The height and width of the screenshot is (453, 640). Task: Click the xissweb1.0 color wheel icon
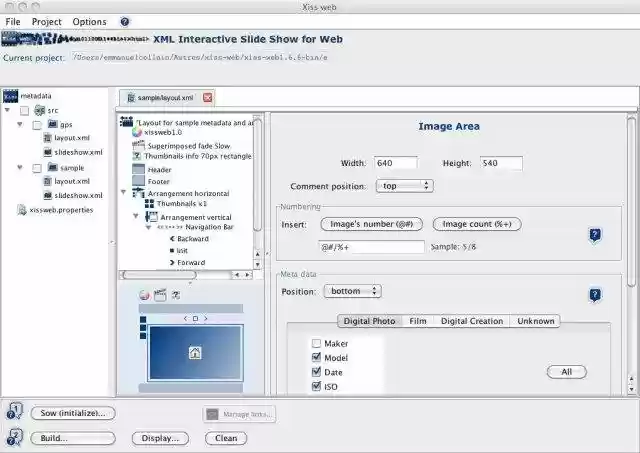(x=137, y=132)
